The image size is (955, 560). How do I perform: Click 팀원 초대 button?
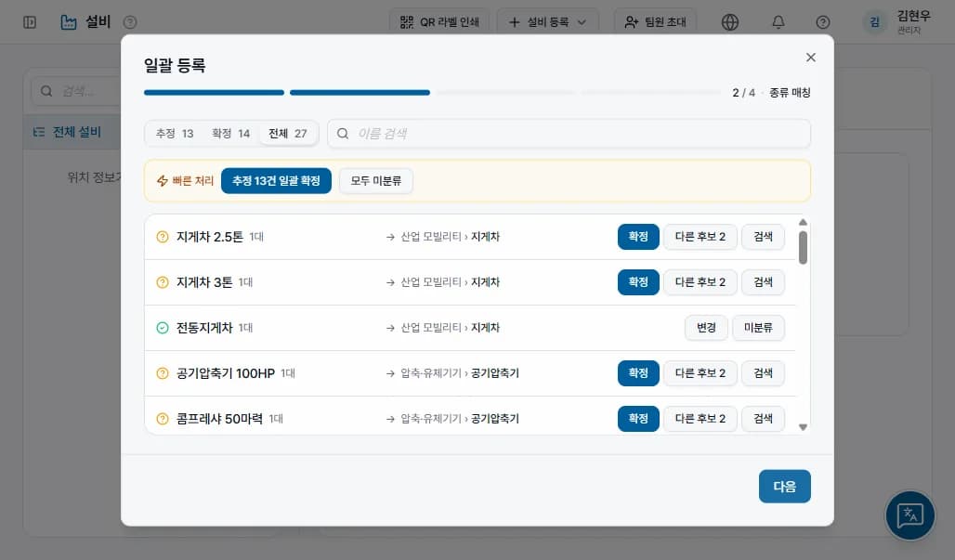tap(655, 22)
